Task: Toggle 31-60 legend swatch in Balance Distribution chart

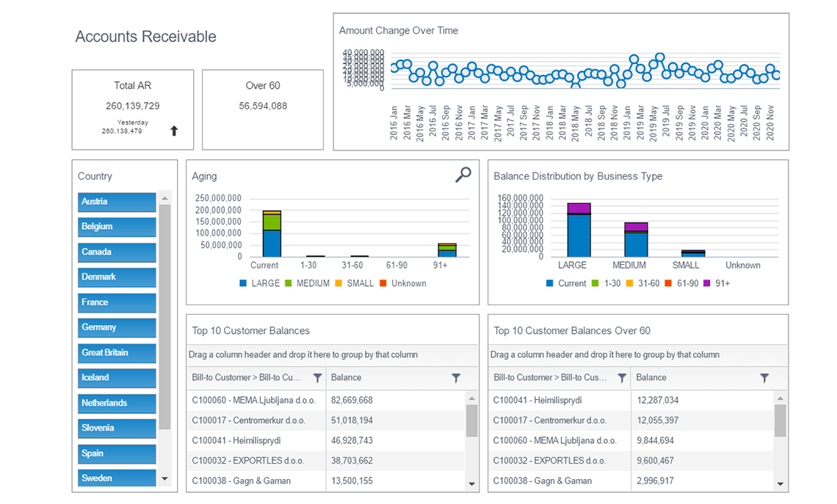Action: point(629,283)
